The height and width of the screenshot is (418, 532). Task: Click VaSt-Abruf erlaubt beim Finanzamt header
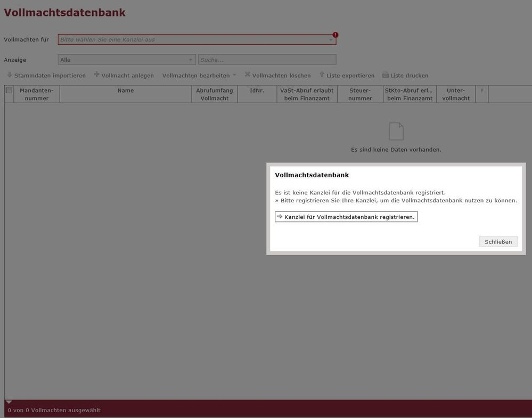point(307,94)
